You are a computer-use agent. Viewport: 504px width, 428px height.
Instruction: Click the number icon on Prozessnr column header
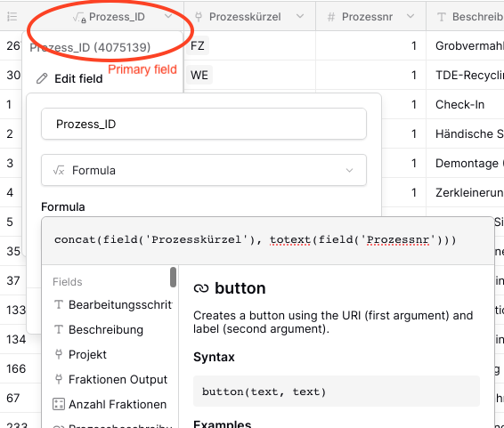[x=331, y=17]
